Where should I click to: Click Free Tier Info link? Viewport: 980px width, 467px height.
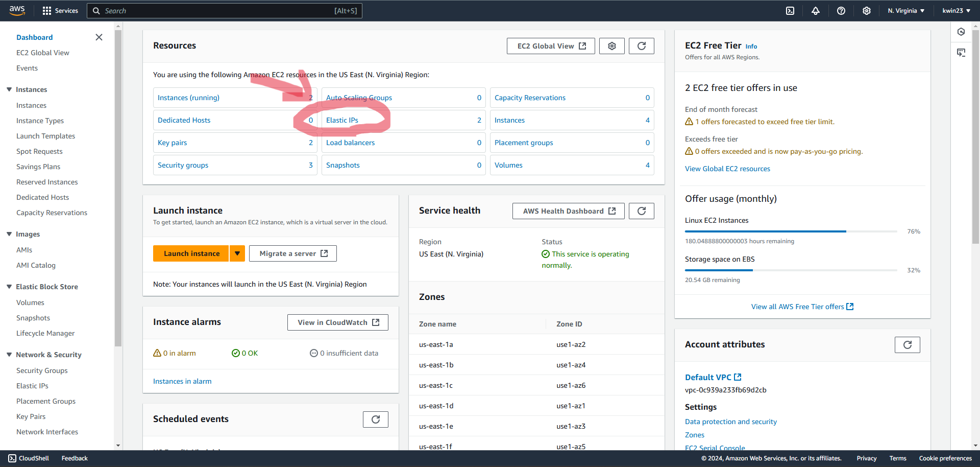pos(751,46)
